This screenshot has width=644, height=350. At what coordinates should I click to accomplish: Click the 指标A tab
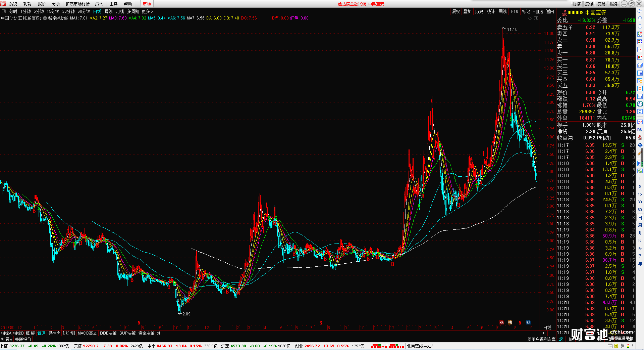[6, 333]
